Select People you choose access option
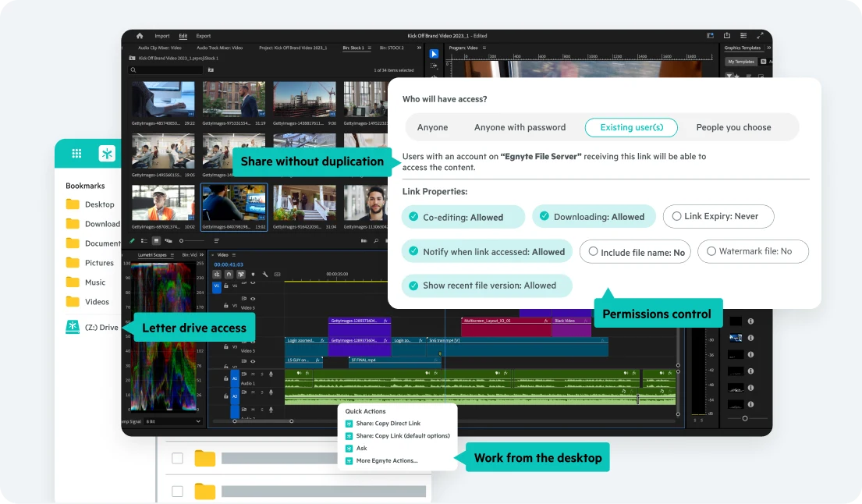The height and width of the screenshot is (504, 862). (x=733, y=127)
